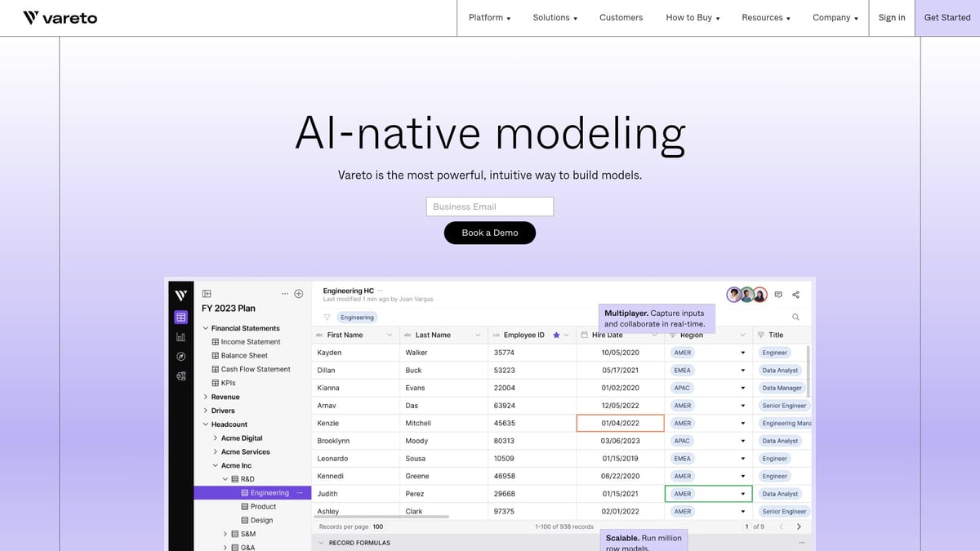The image size is (980, 551).
Task: Click the compass icon in the app sidebar
Action: (x=181, y=356)
